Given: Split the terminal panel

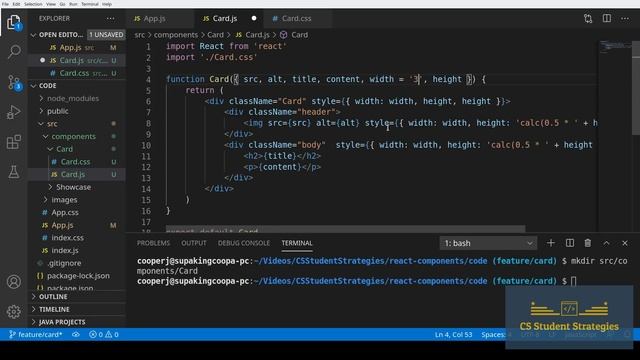Looking at the screenshot, I should click(x=570, y=243).
